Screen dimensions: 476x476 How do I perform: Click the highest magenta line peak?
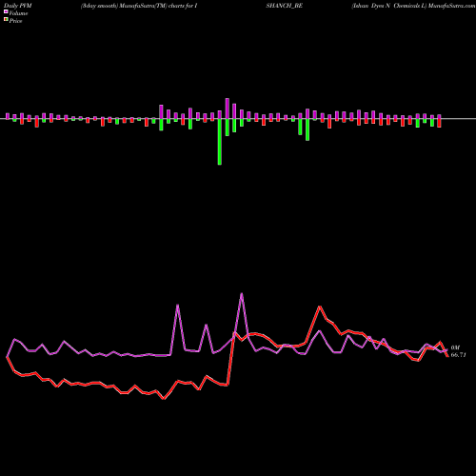[x=242, y=294]
